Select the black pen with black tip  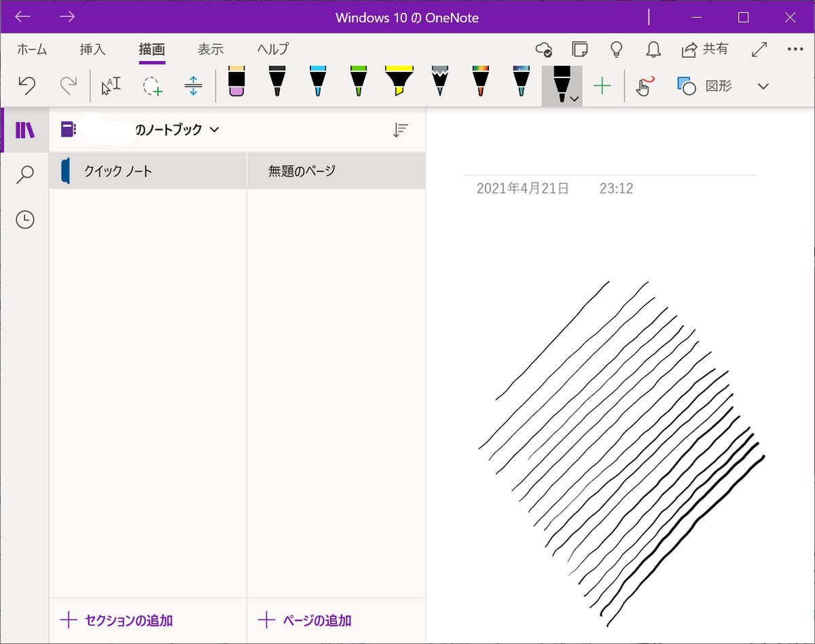point(276,82)
